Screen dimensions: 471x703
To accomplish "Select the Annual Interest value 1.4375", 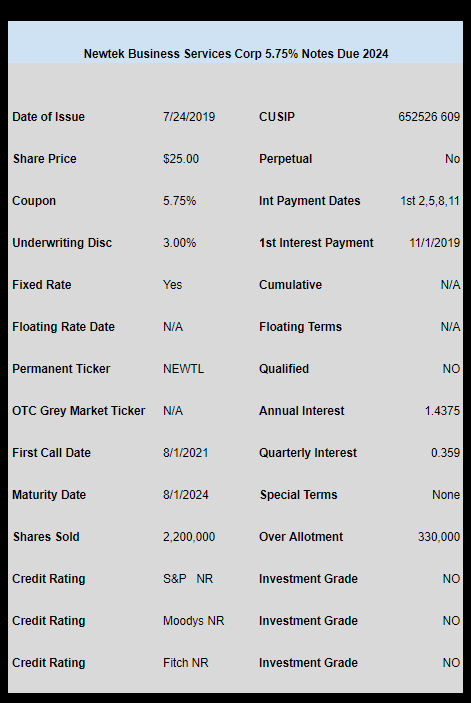I will point(442,411).
